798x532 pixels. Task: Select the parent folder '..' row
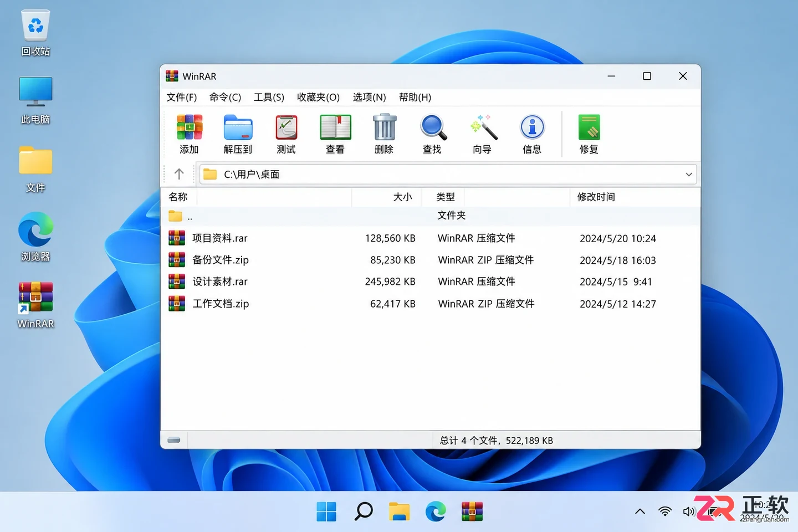[431, 216]
